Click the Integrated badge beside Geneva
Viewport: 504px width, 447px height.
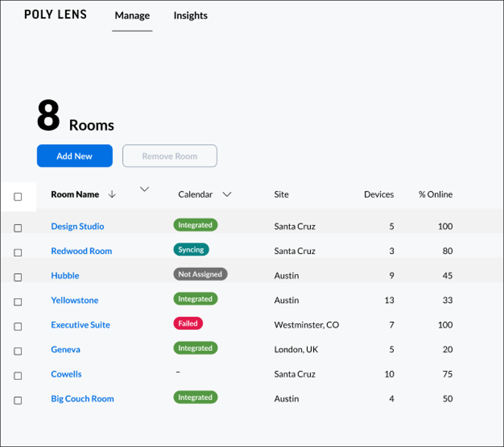[x=195, y=348]
